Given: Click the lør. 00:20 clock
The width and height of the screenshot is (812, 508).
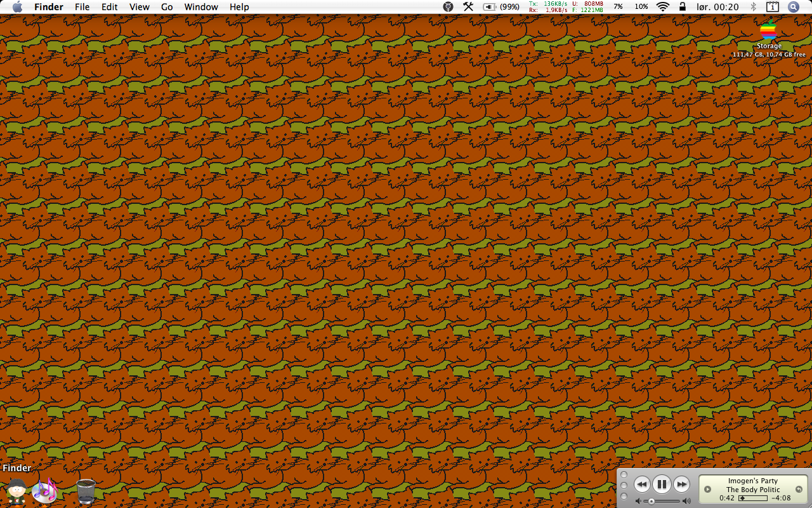Looking at the screenshot, I should point(716,7).
